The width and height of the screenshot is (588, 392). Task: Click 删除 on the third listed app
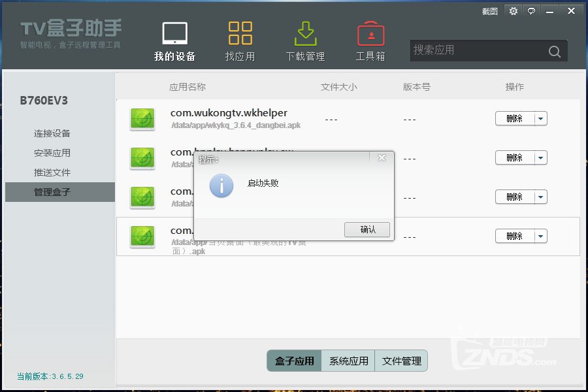click(x=515, y=197)
